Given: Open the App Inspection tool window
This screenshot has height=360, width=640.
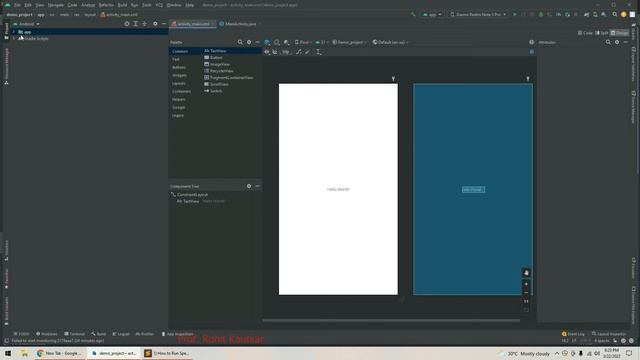Looking at the screenshot, I should [178, 334].
